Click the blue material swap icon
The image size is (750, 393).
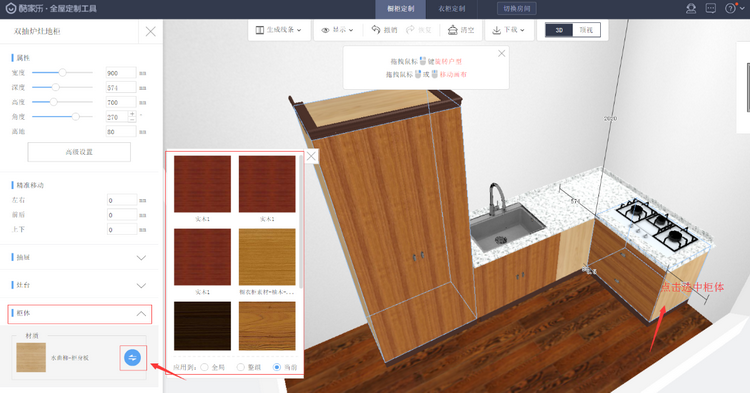(x=132, y=358)
